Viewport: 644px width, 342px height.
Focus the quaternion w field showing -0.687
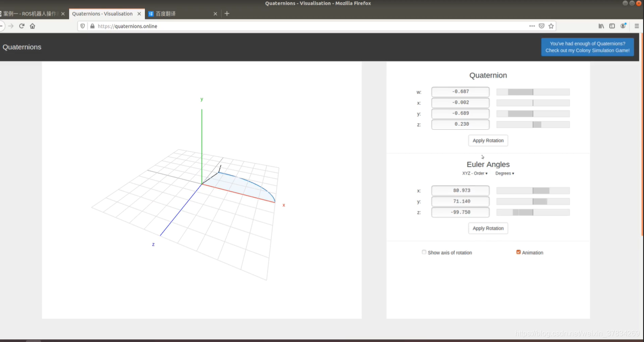460,92
